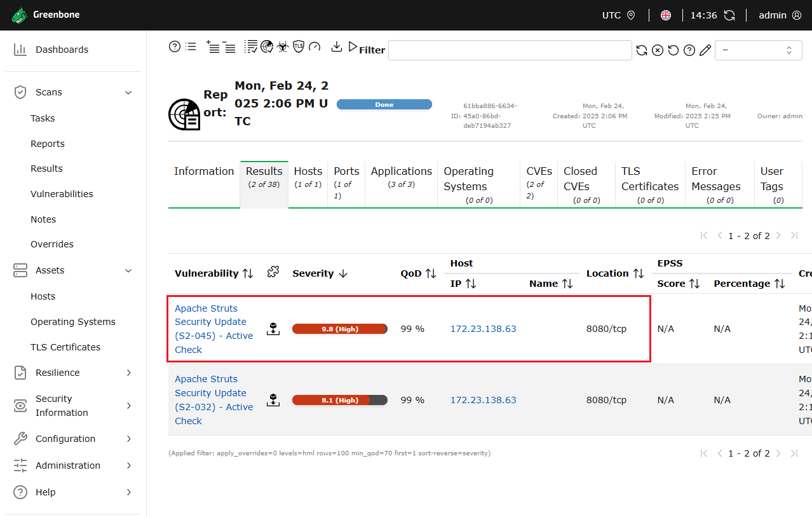
Task: Click the trigger alert play icon
Action: [353, 46]
